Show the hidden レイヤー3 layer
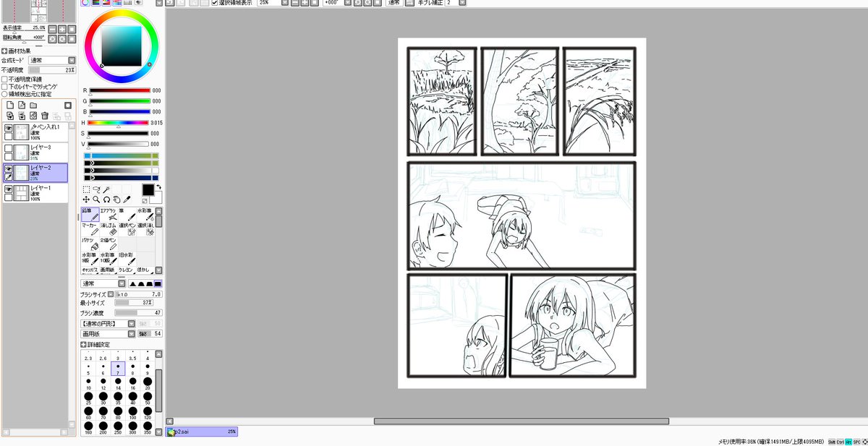The height and width of the screenshot is (446, 868). point(8,147)
